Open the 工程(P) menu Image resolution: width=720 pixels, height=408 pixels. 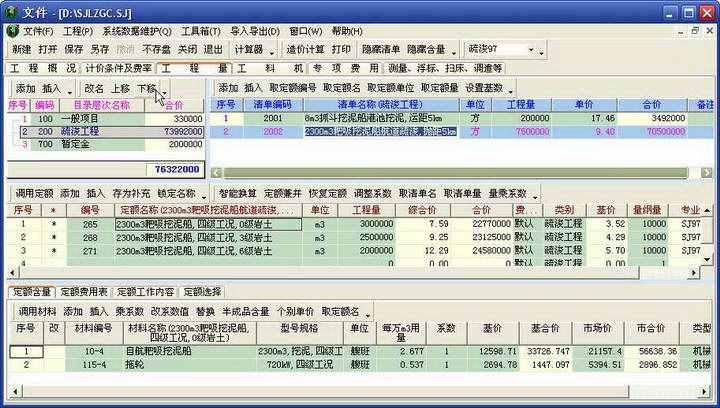pyautogui.click(x=78, y=31)
